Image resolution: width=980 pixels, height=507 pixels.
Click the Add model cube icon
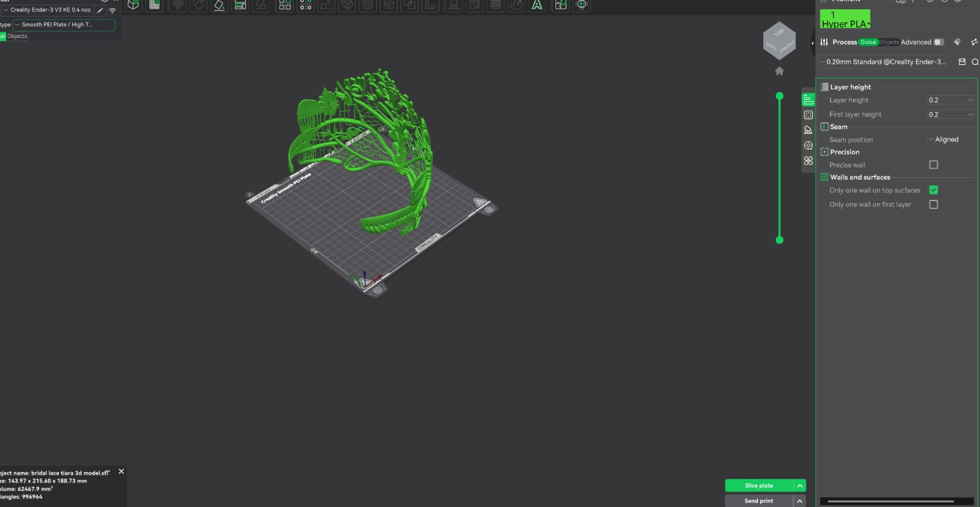(x=133, y=5)
